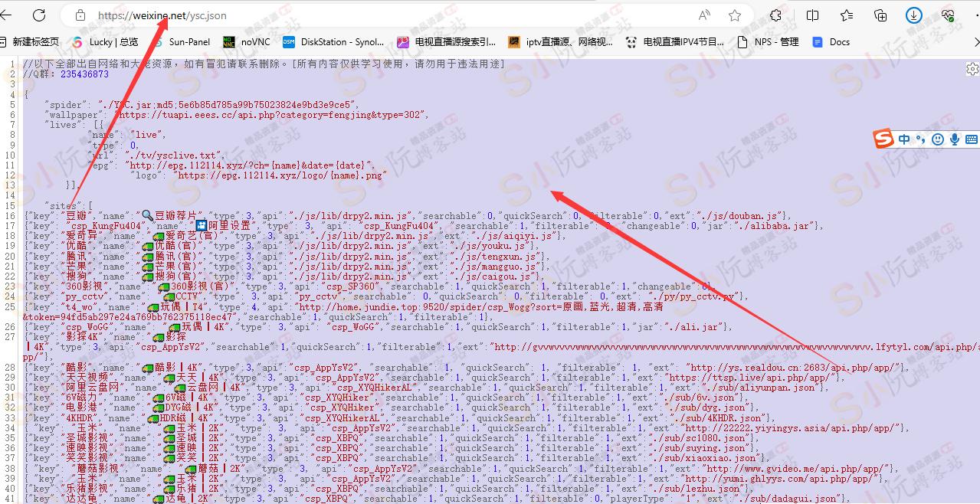The width and height of the screenshot is (980, 504).
Task: Open the Read Aloud feature
Action: click(704, 15)
